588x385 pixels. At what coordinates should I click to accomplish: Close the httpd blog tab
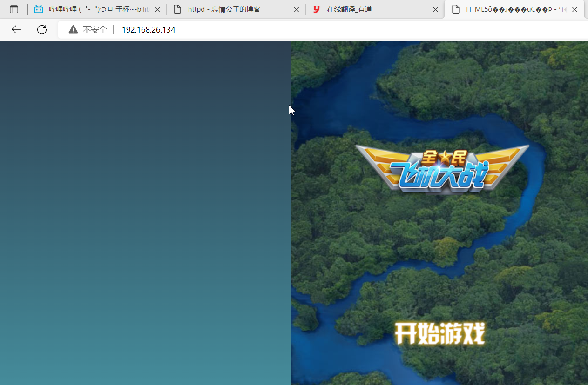296,9
